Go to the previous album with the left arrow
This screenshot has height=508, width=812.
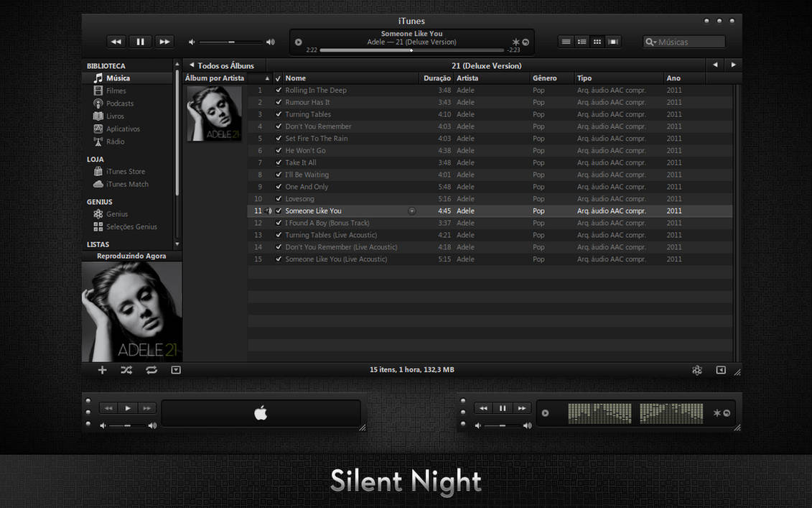[715, 65]
